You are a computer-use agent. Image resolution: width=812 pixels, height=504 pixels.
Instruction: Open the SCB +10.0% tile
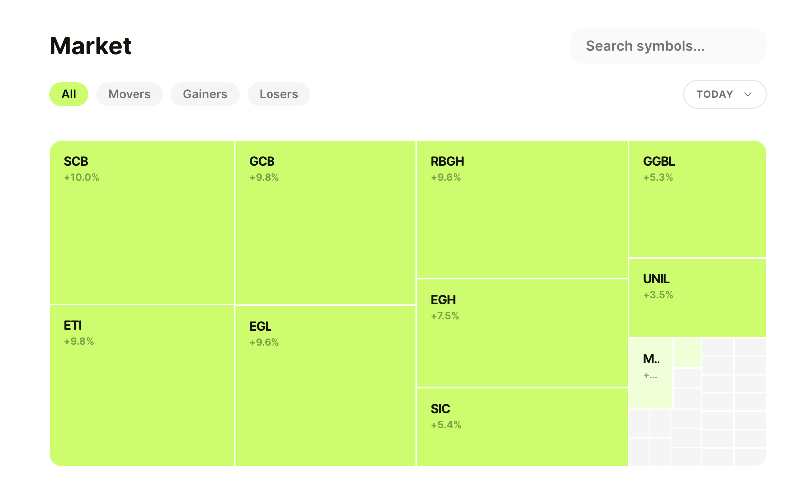(142, 223)
